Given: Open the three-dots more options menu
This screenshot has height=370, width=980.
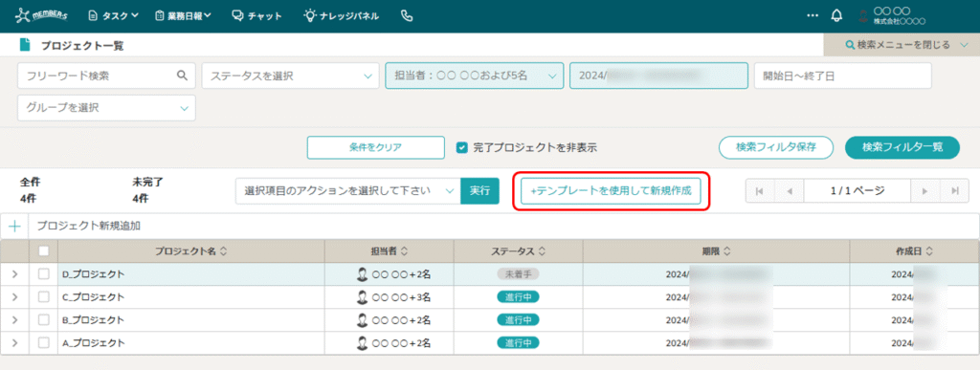Looking at the screenshot, I should tap(813, 16).
